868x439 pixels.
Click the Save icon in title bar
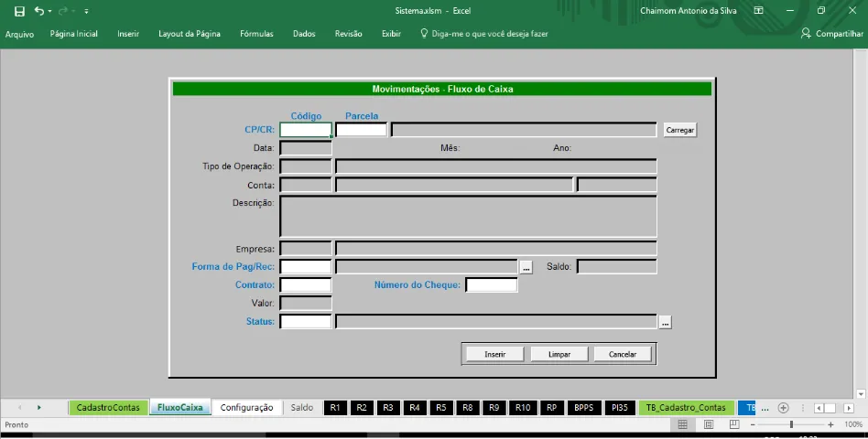[x=19, y=11]
